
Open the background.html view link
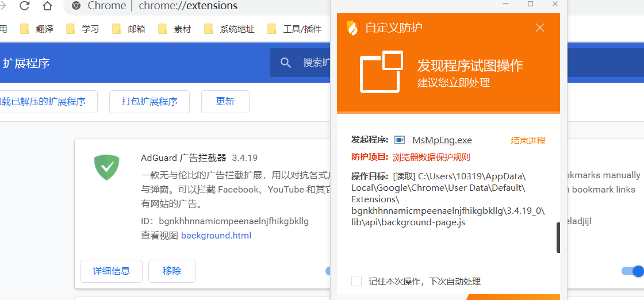click(216, 235)
